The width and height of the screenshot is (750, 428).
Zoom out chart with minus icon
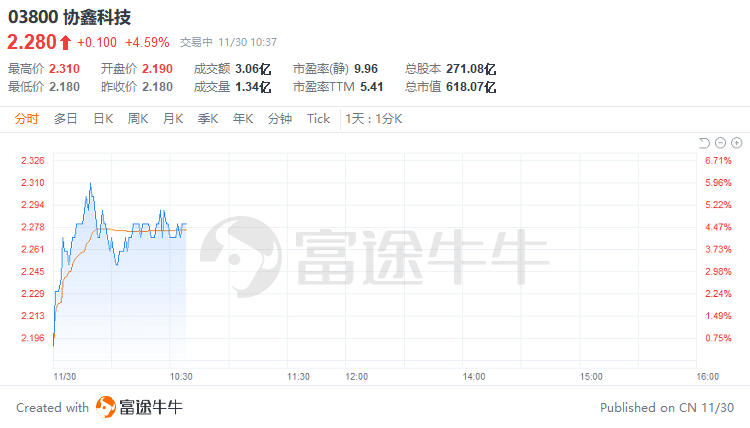pos(720,143)
